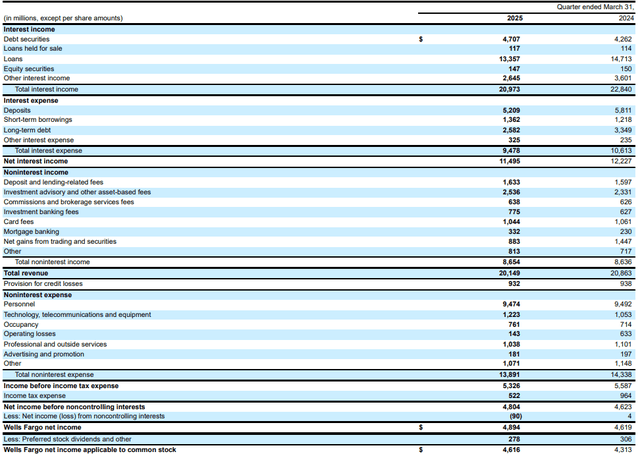Select the 'Noninterest expense' section heading
Image resolution: width=640 pixels, height=454 pixels.
[x=38, y=295]
